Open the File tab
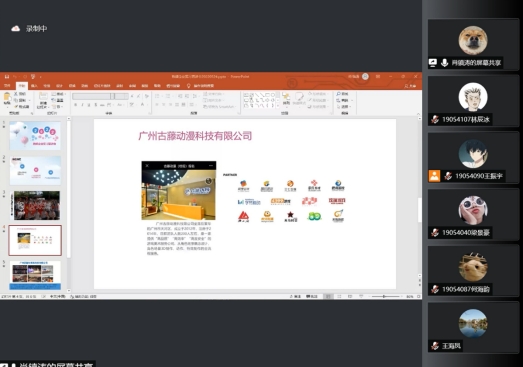Screen dimensions: 523x367 point(7,86)
